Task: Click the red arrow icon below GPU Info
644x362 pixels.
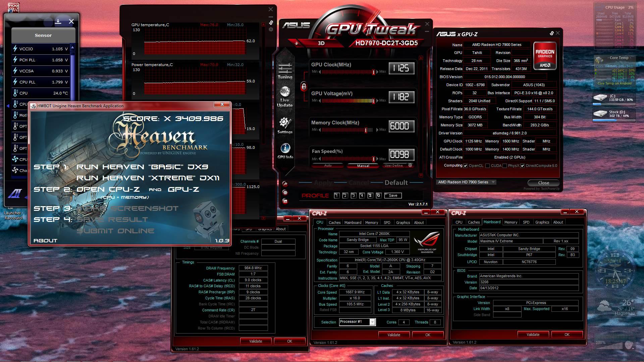Action: (285, 184)
